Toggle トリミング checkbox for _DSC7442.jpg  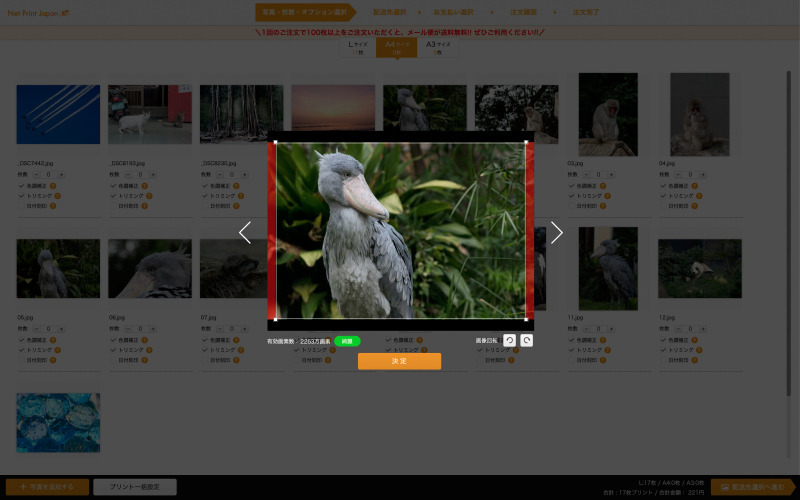click(21, 196)
